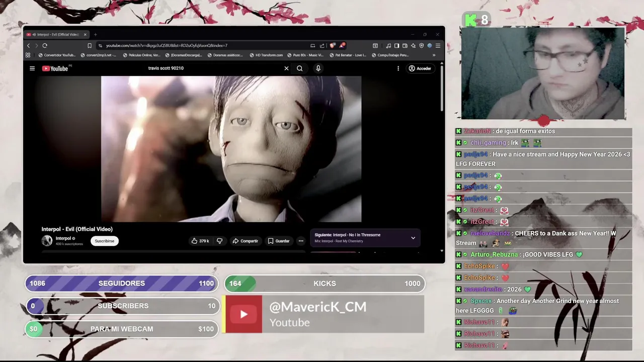Open Brave VPN shield icon
The height and width of the screenshot is (362, 644).
pyautogui.click(x=421, y=45)
